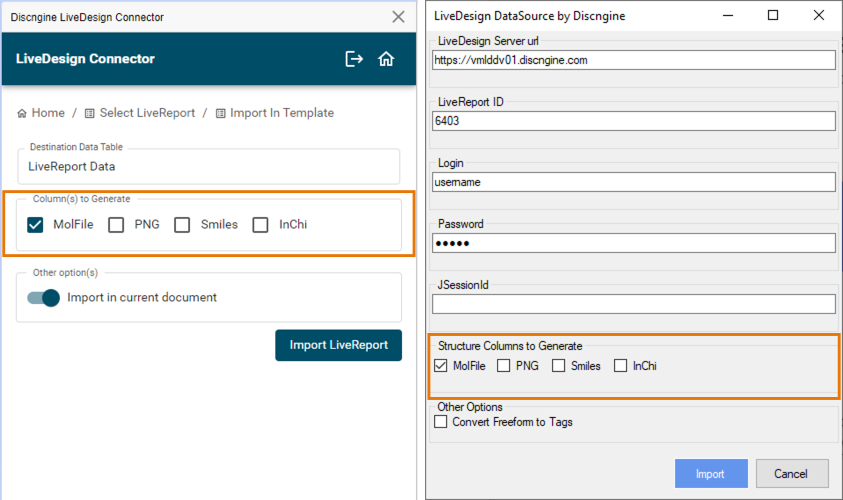The height and width of the screenshot is (500, 843).
Task: Close the LiveDesign DataSource window
Action: pyautogui.click(x=818, y=16)
